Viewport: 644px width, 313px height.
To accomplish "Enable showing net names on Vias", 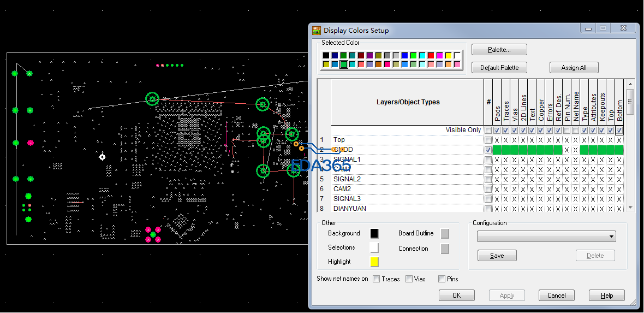I will [409, 279].
